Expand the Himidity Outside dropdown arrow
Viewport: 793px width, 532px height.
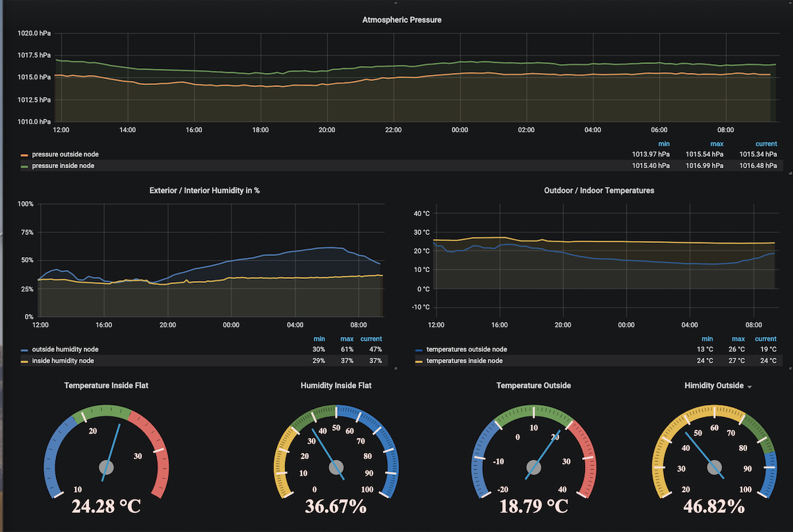point(750,387)
